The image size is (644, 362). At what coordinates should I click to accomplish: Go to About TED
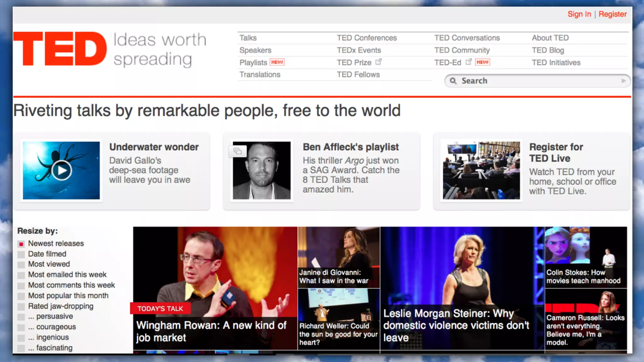(x=550, y=38)
